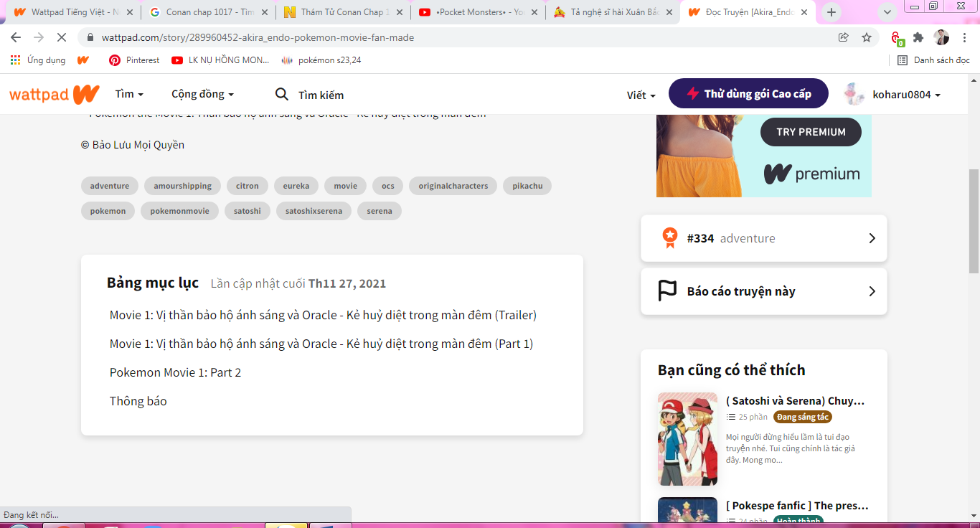980x528 pixels.
Task: Click Thử dùng gói Cao cấp button
Action: click(x=748, y=94)
